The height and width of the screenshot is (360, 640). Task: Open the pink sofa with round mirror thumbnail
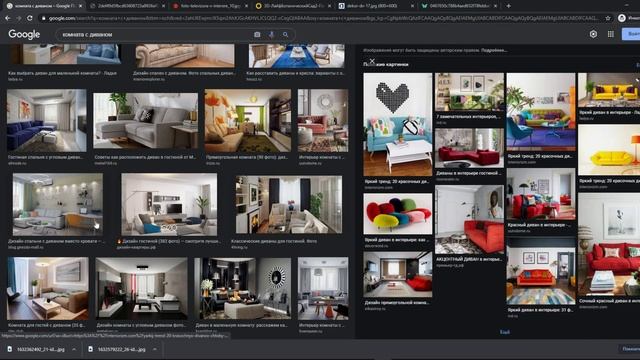(323, 120)
